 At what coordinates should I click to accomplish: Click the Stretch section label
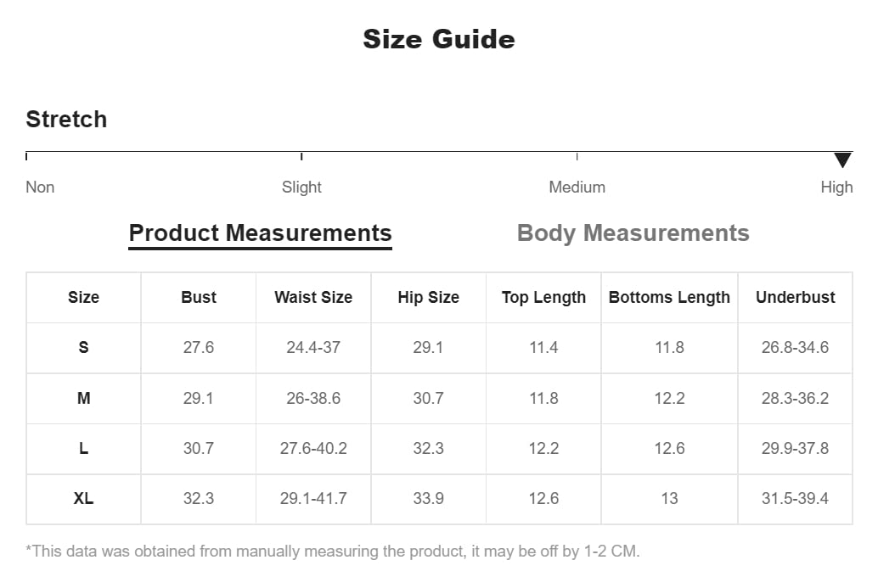pos(66,120)
